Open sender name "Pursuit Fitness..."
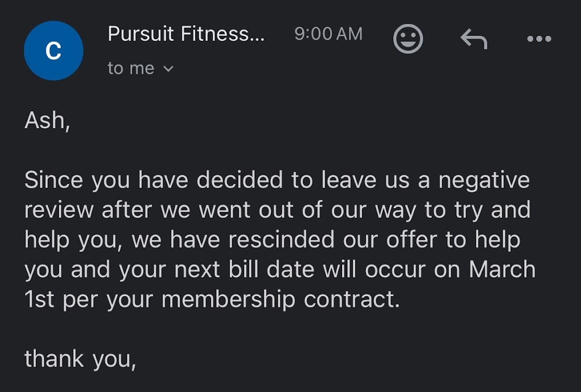This screenshot has width=581, height=392. pos(186,34)
